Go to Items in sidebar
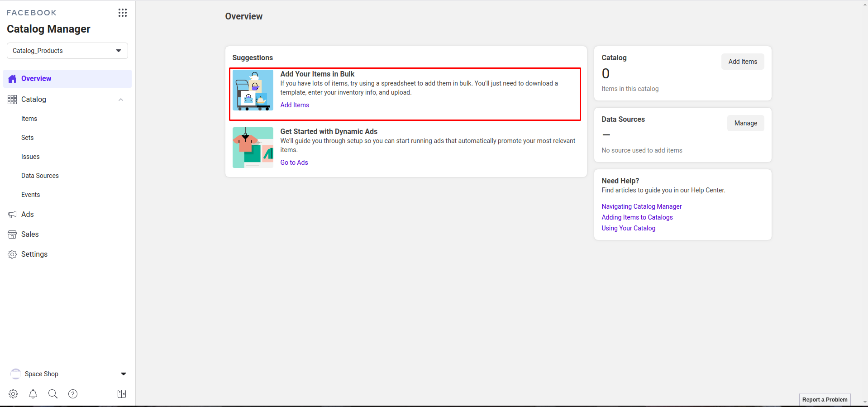The height and width of the screenshot is (407, 868). pyautogui.click(x=29, y=119)
